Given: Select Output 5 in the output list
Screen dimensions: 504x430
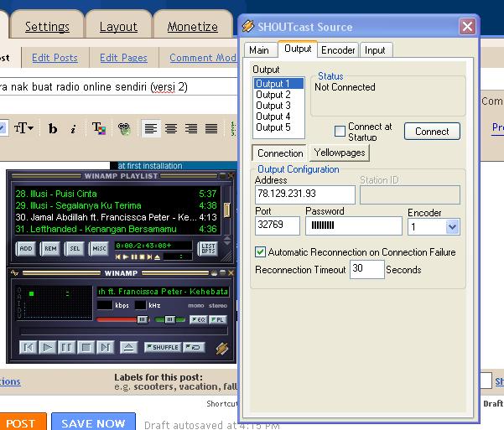Looking at the screenshot, I should (x=278, y=127).
